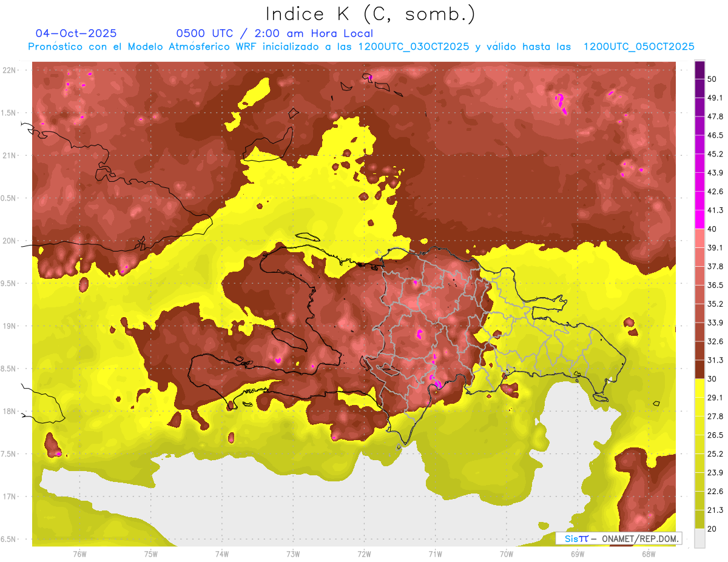Click the 22N latitude axis label
The width and height of the screenshot is (728, 562).
tap(10, 70)
